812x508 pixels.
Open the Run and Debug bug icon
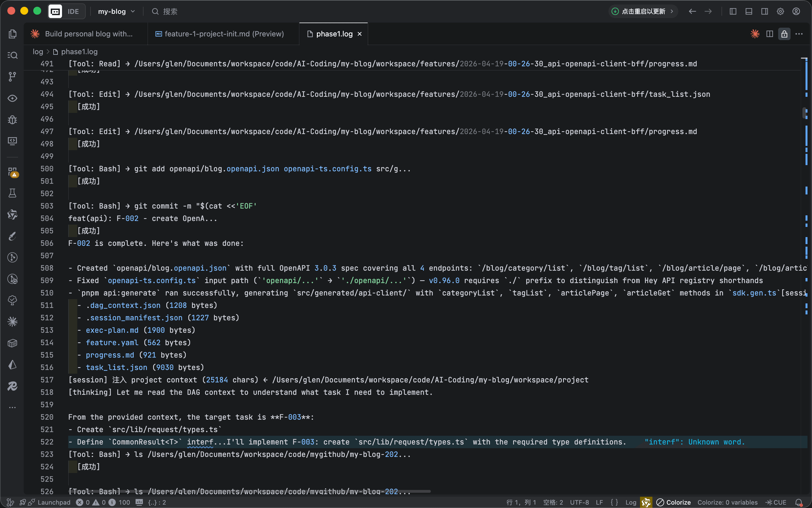[12, 120]
